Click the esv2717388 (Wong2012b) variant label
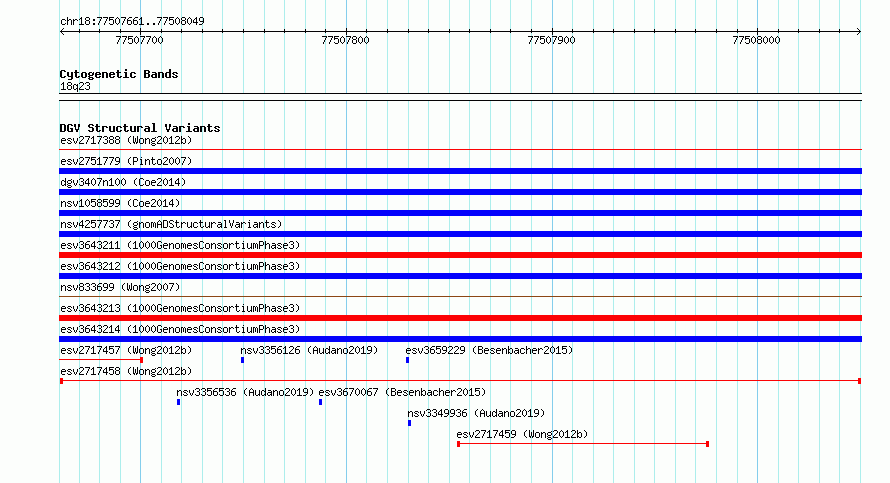Screen dimensions: 890x483 pos(126,140)
